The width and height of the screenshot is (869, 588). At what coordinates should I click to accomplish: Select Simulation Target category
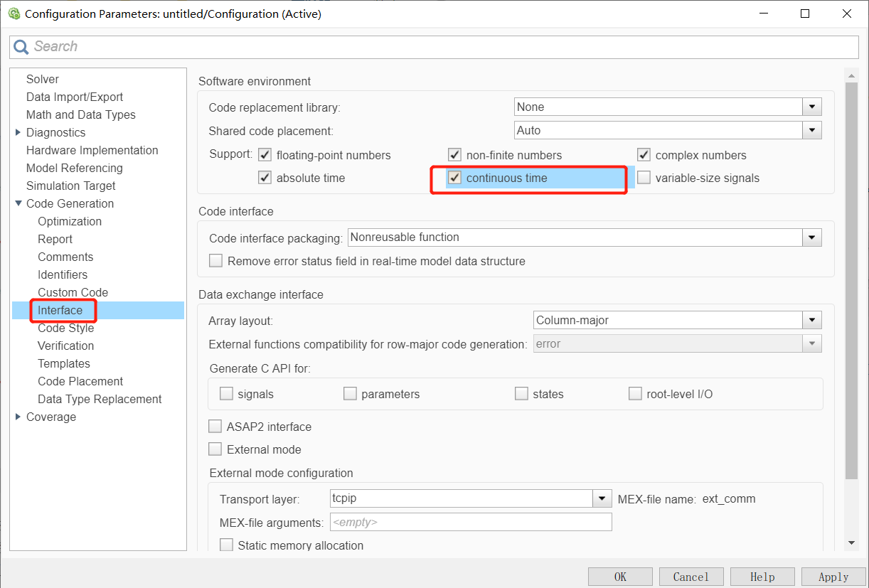pyautogui.click(x=71, y=186)
